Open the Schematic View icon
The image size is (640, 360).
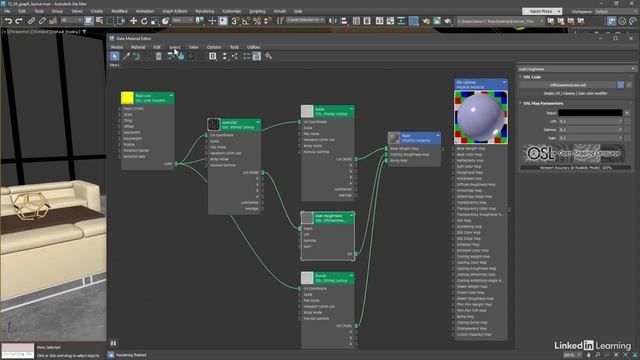click(x=401, y=20)
